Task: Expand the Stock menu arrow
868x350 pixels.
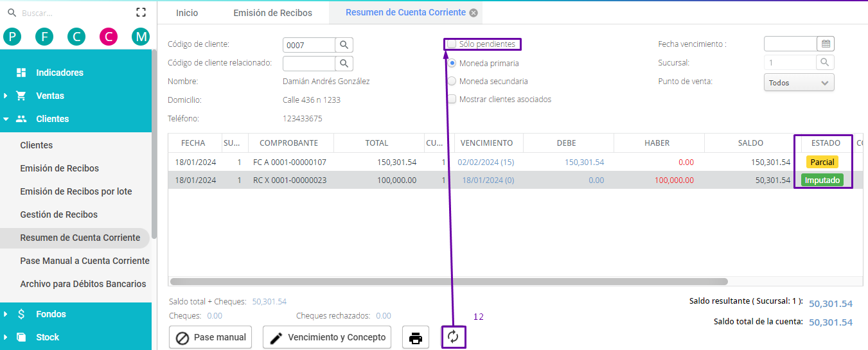Action: [6, 337]
